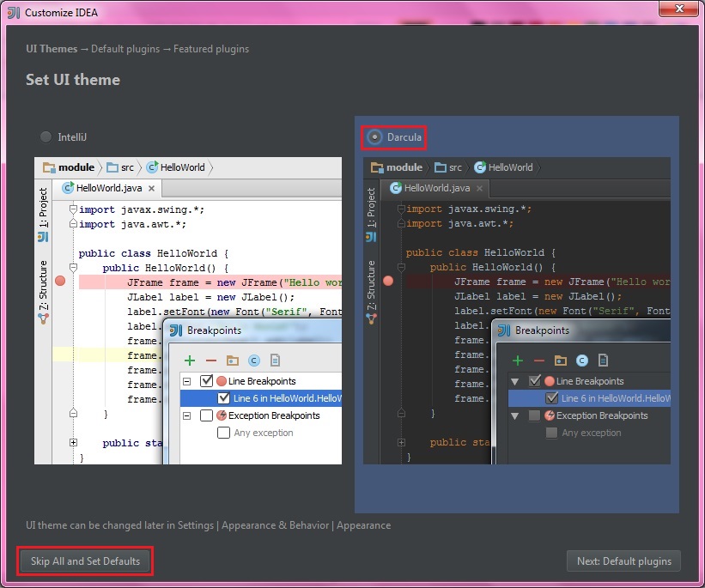Click the IDEA logo in title bar
The width and height of the screenshot is (705, 588).
pos(14,13)
